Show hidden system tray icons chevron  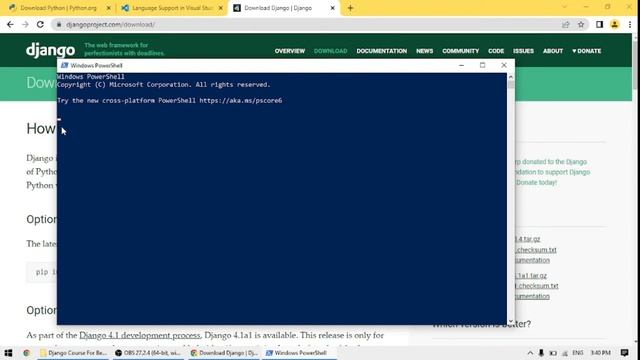pos(530,353)
